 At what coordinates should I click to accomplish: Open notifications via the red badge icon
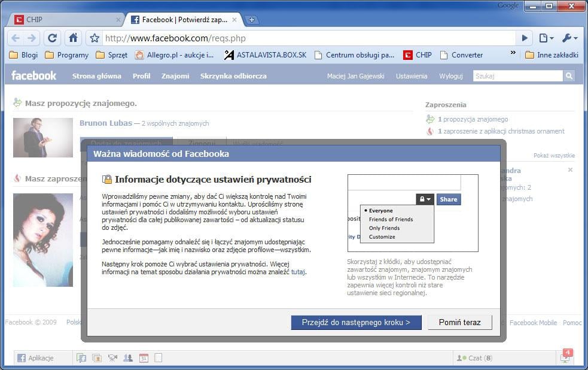click(566, 354)
